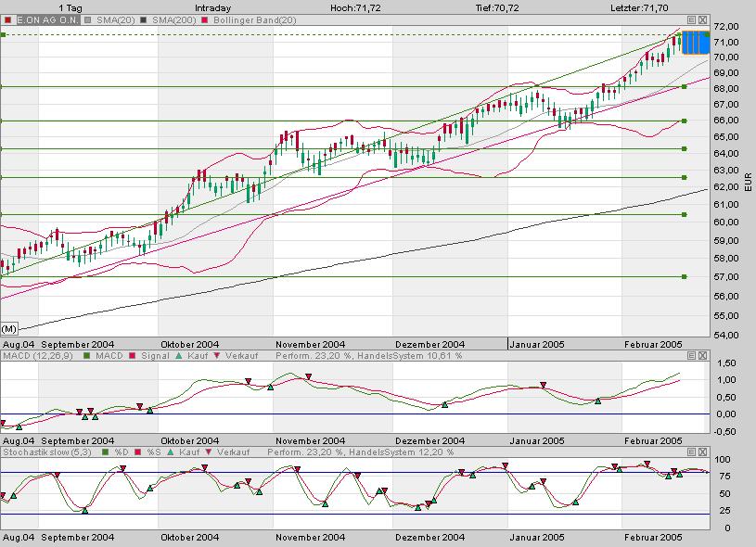Click the green MACD line legend square

pos(87,356)
